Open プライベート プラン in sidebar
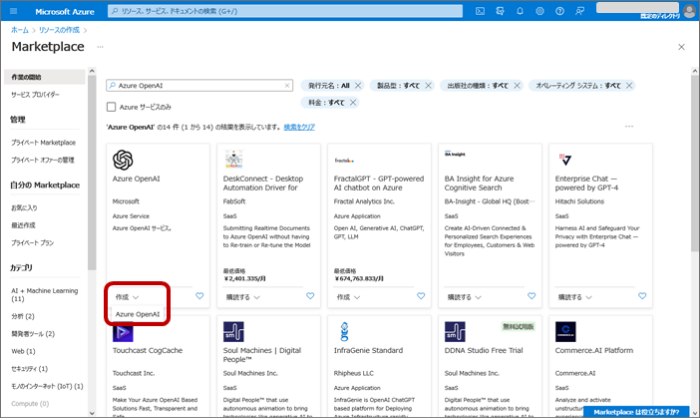Viewport: 700px width, 419px height. point(32,242)
